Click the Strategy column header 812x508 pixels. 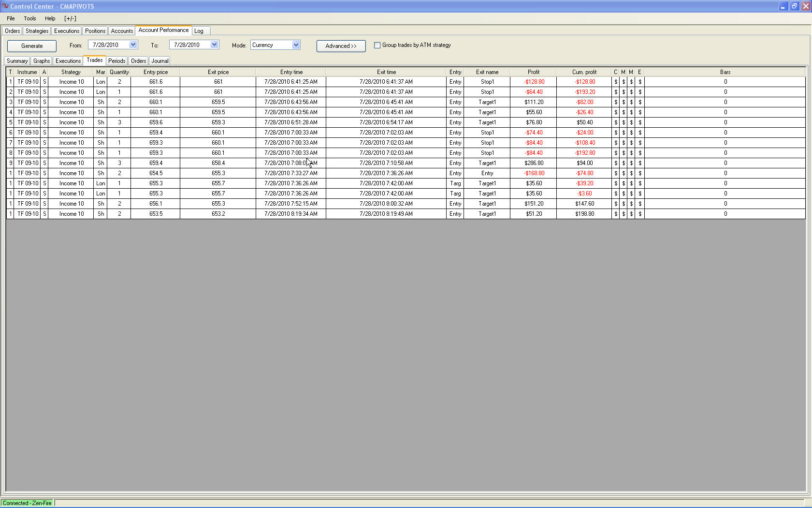[x=71, y=72]
